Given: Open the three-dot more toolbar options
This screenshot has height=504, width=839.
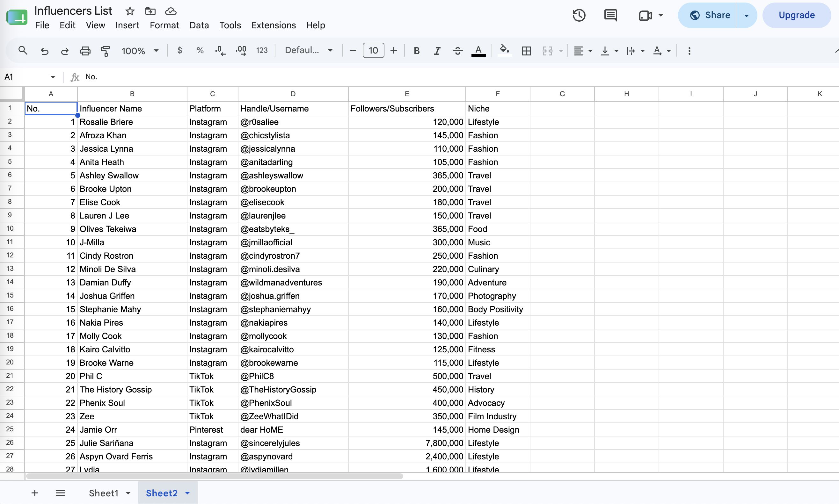Looking at the screenshot, I should tap(689, 51).
